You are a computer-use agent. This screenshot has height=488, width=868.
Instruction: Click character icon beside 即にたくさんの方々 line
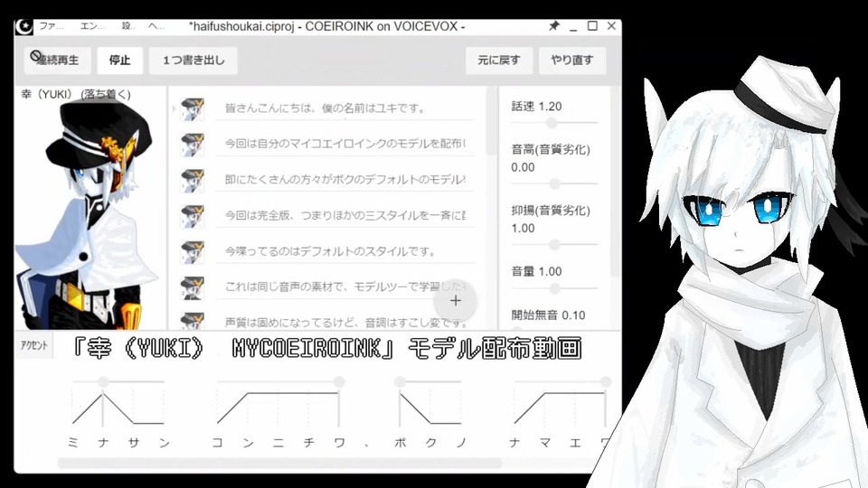[193, 181]
